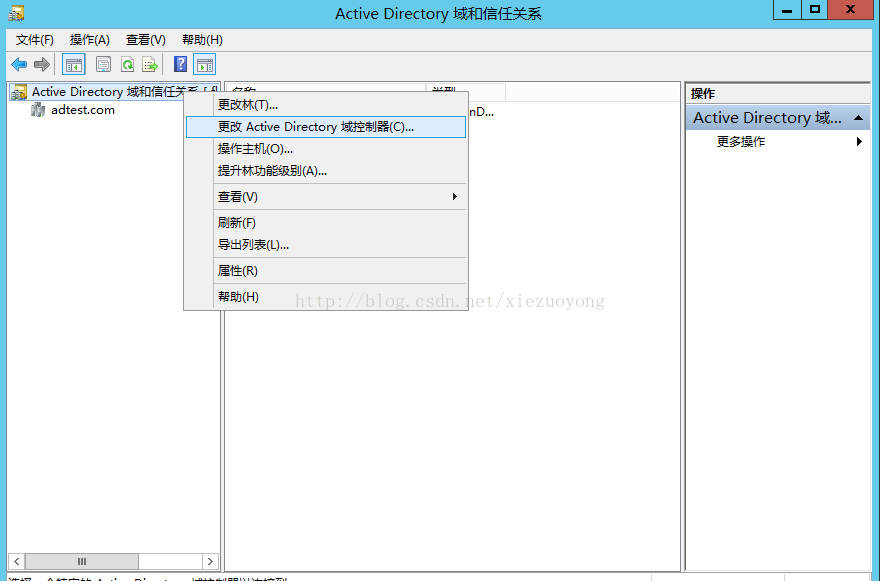Viewport: 880px width, 581px height.
Task: Click the adtest.com domain icon
Action: coord(38,110)
